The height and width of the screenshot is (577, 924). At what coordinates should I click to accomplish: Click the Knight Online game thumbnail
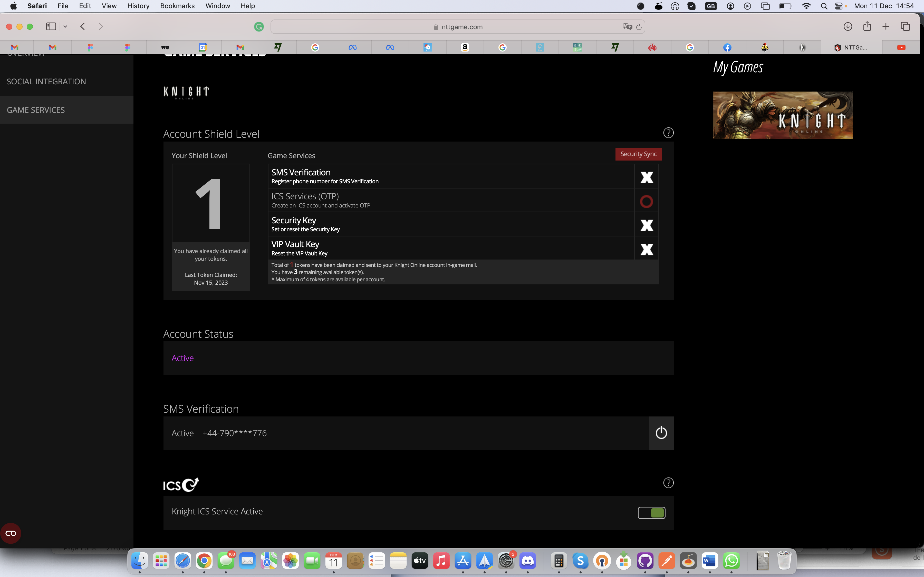pos(783,115)
